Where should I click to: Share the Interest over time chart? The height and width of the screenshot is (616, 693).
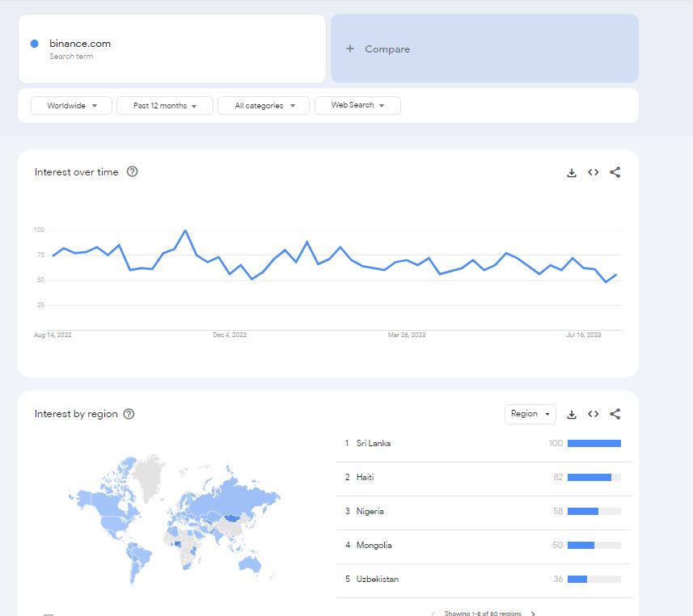pos(615,172)
